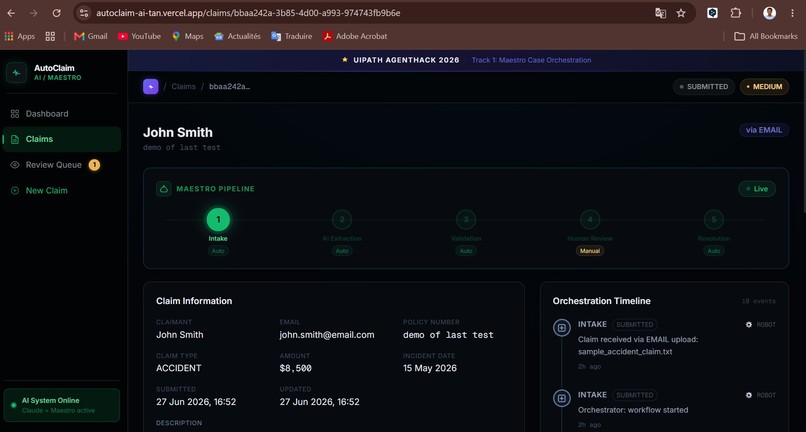
Task: Open the Maps bookmark
Action: [x=188, y=37]
